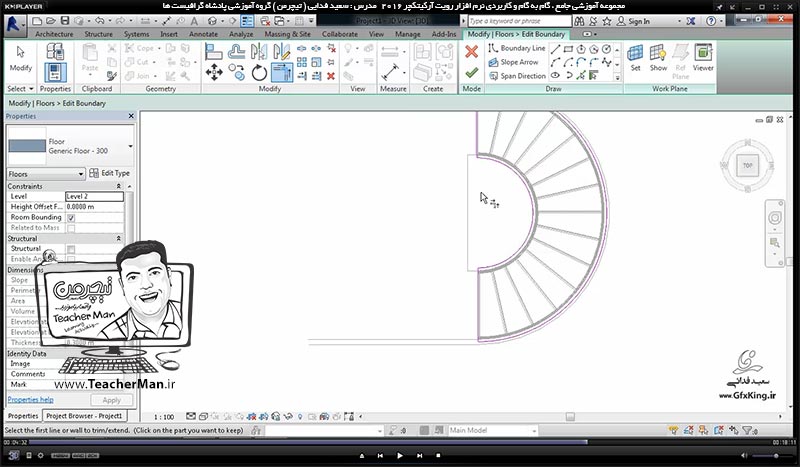This screenshot has height=467, width=800.
Task: Click the Slope Arrow button
Action: click(514, 62)
